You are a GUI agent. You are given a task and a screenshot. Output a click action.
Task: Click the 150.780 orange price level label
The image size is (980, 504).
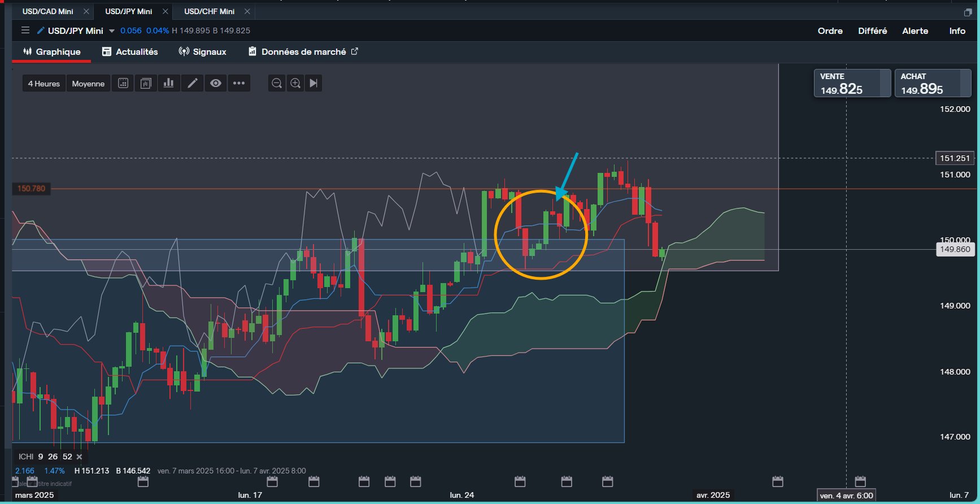(x=31, y=189)
